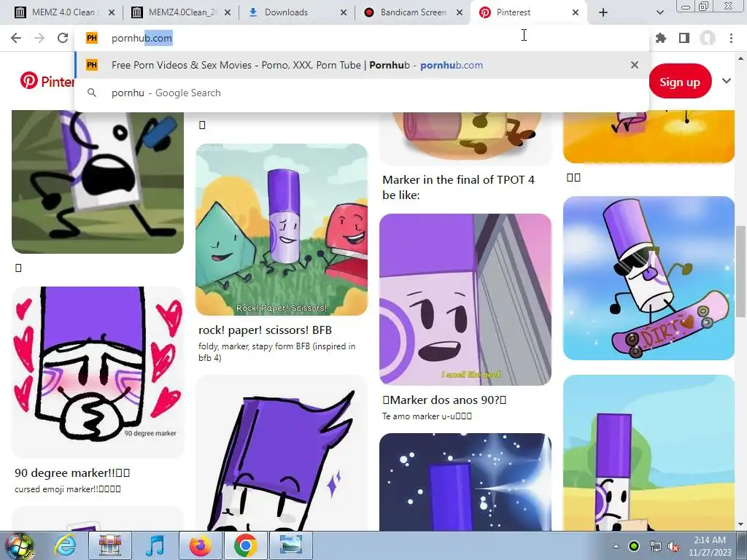
Task: Close the Pinterest tab
Action: click(x=576, y=12)
